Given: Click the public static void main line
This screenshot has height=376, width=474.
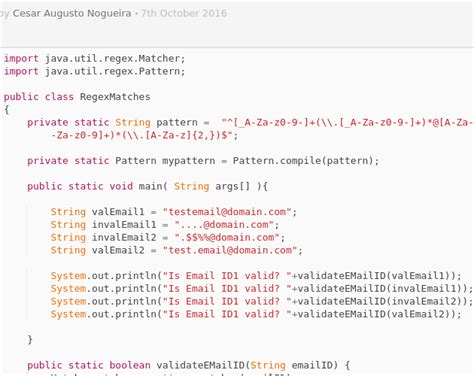Looking at the screenshot, I should click(147, 186).
